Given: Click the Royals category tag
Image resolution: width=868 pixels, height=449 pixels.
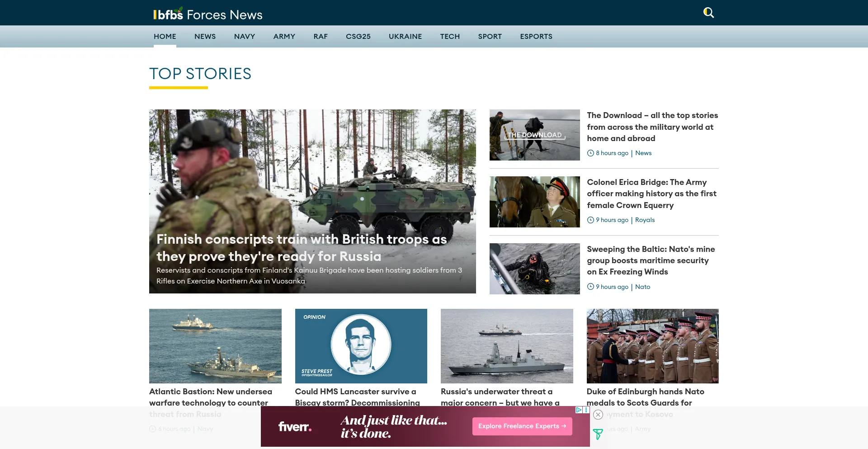Looking at the screenshot, I should (645, 220).
